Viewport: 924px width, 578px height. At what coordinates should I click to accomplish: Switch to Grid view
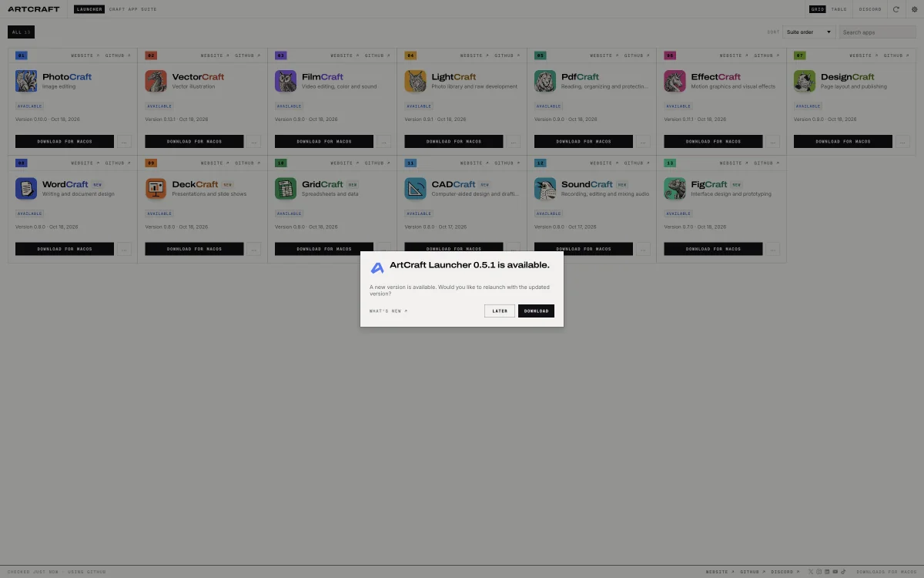point(818,9)
